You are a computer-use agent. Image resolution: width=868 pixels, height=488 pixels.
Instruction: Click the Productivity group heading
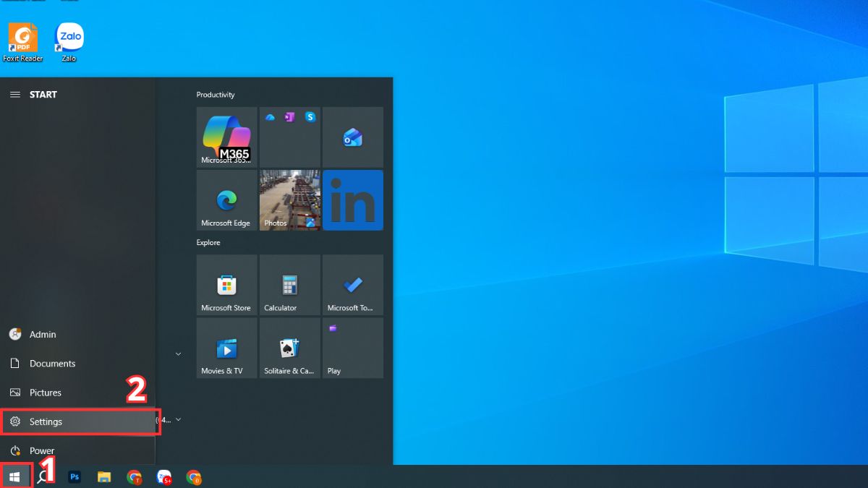(216, 95)
